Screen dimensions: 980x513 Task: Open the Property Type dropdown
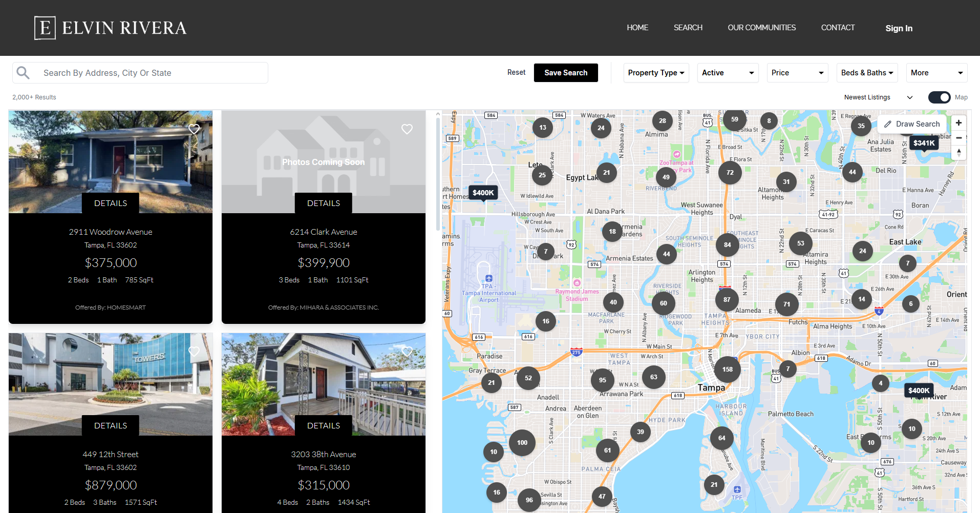[x=656, y=72]
